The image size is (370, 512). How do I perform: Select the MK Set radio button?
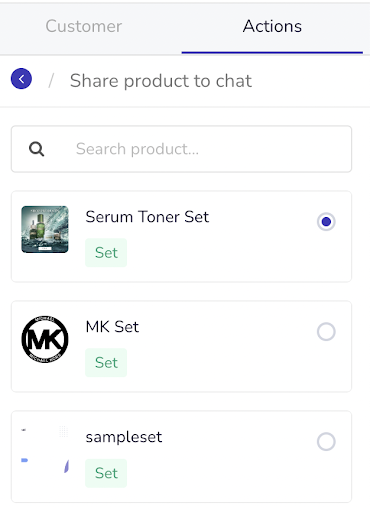pos(326,332)
